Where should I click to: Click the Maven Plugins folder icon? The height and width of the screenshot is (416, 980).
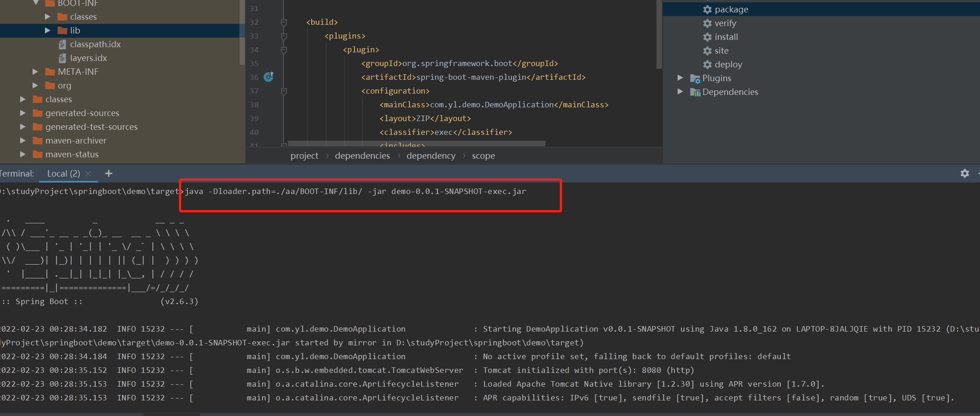(695, 78)
